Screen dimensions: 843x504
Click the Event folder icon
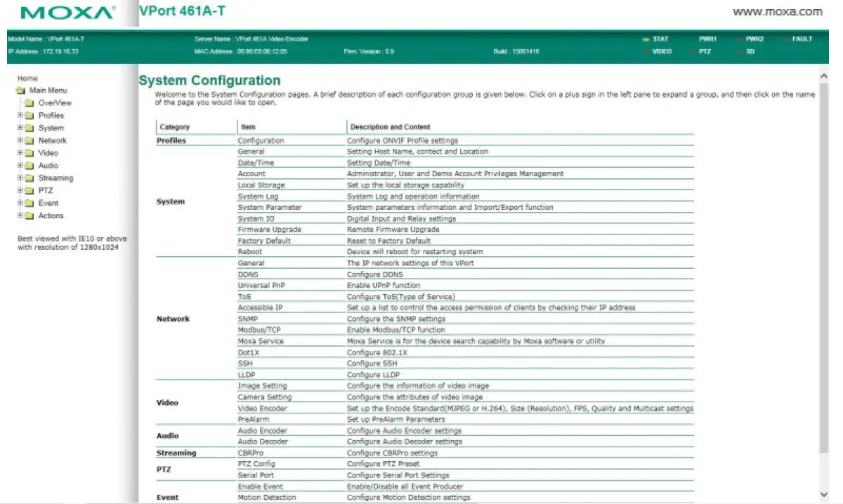(x=30, y=203)
